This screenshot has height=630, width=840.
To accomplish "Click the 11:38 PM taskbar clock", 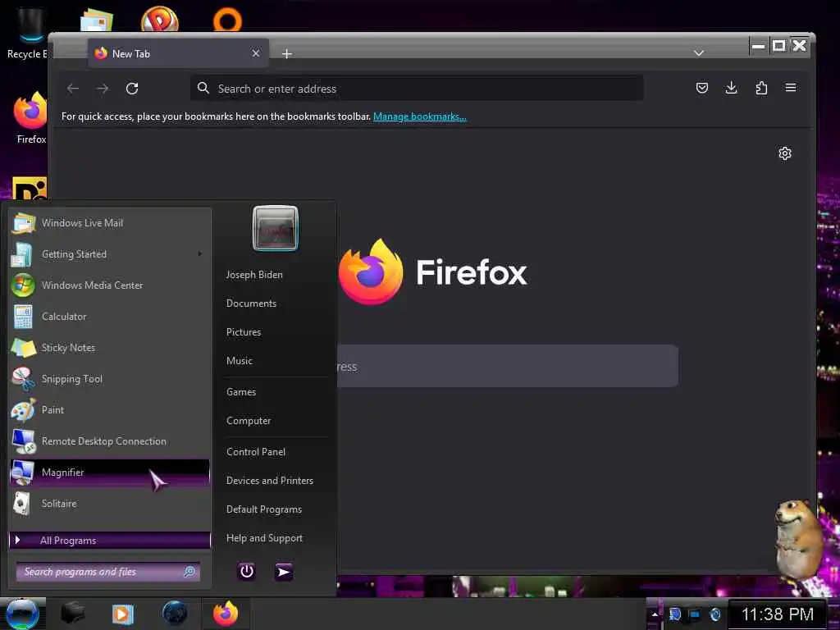I will 778,614.
